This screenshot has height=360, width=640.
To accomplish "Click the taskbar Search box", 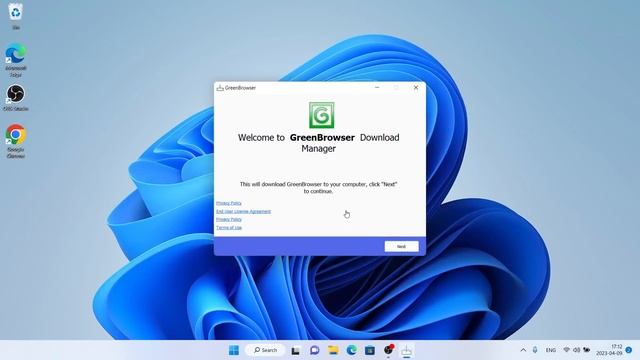I will 265,350.
